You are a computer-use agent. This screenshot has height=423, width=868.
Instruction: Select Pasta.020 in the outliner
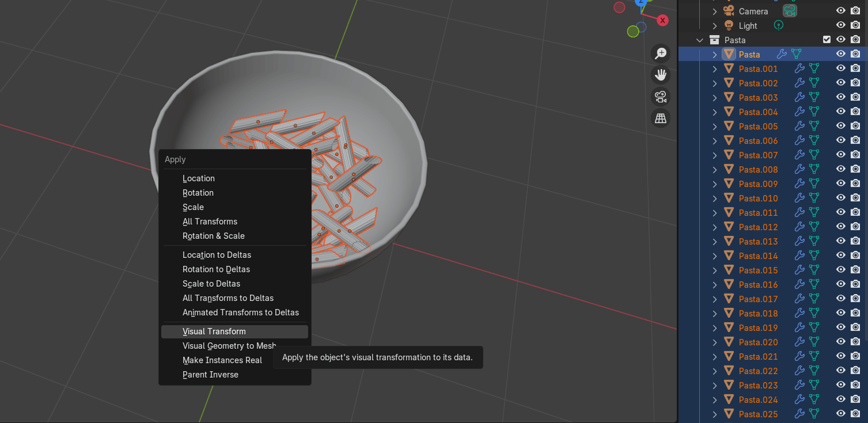758,342
